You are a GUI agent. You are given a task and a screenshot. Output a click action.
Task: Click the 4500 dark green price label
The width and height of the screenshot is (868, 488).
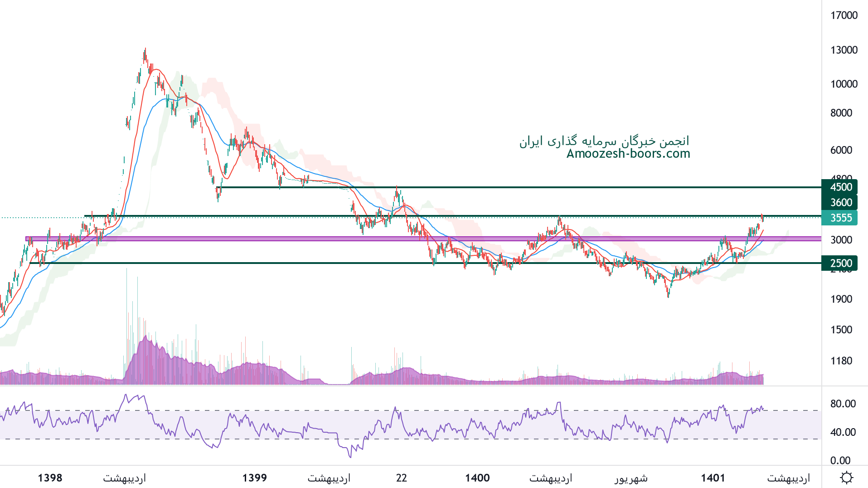click(840, 187)
